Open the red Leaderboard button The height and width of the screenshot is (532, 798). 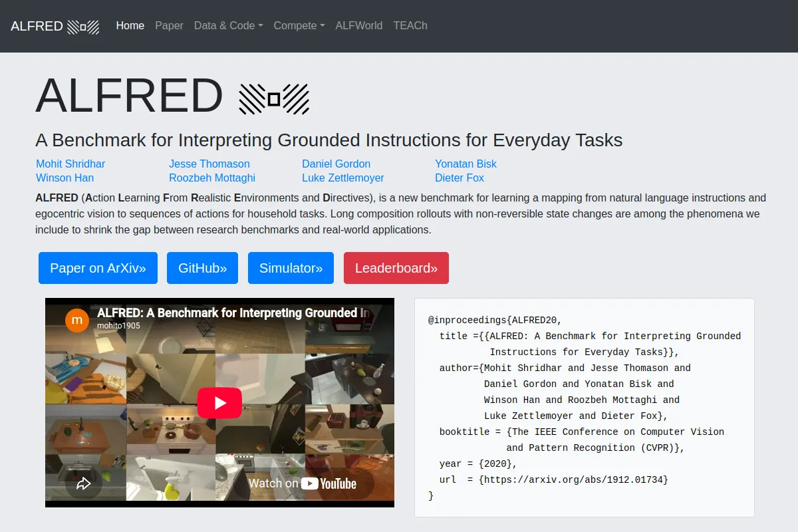click(x=396, y=268)
